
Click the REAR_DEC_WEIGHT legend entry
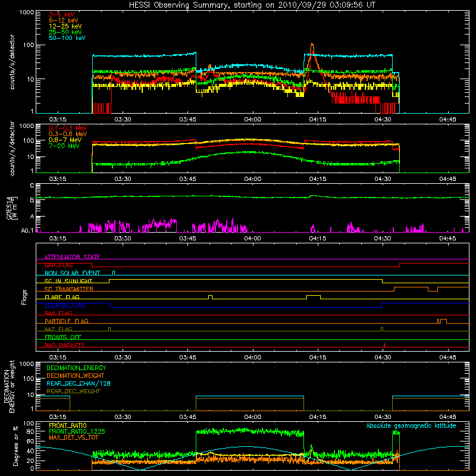click(73, 392)
